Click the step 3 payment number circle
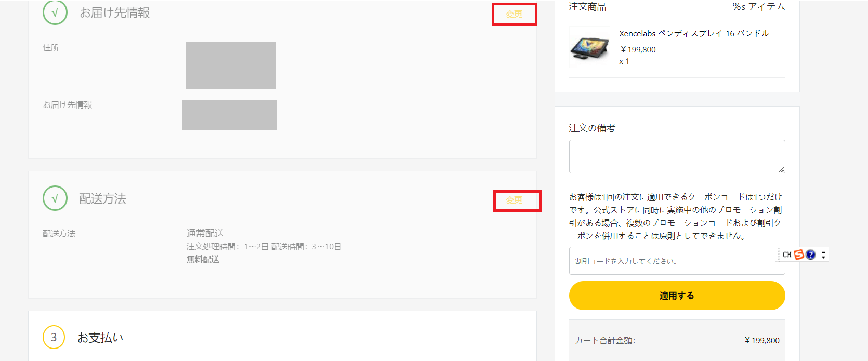The height and width of the screenshot is (361, 868). point(54,338)
